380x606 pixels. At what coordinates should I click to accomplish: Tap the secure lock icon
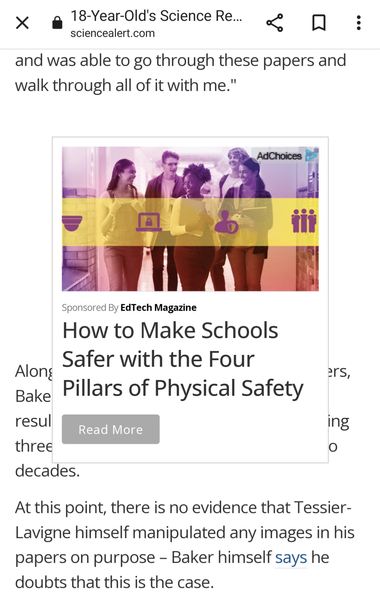pos(57,23)
